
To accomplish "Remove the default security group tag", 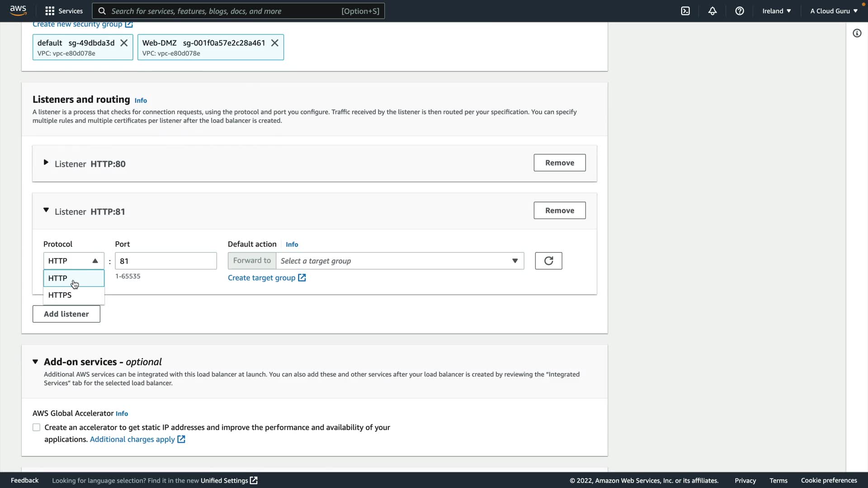I will click(x=124, y=43).
